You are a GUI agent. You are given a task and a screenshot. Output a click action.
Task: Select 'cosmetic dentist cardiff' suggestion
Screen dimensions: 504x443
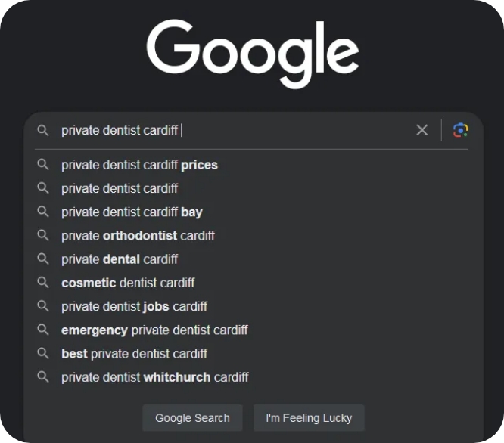(128, 283)
